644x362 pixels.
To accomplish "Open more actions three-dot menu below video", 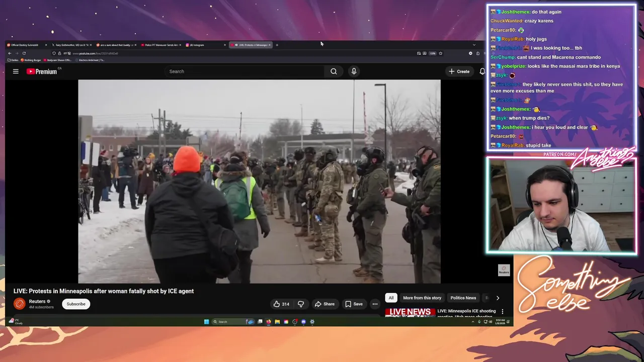I will pos(375,304).
